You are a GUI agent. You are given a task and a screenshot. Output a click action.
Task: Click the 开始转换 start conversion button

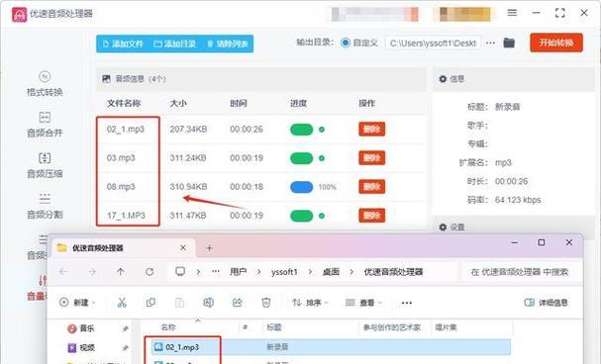point(556,43)
